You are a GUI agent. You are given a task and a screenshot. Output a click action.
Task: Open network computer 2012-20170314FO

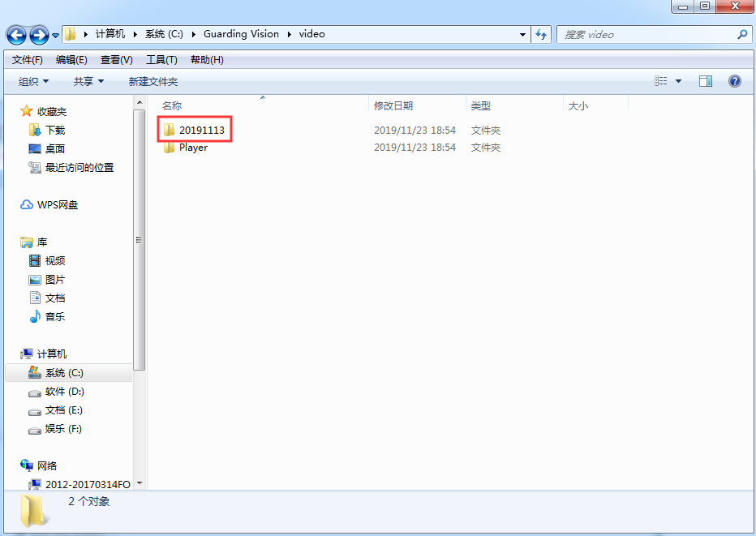(88, 484)
